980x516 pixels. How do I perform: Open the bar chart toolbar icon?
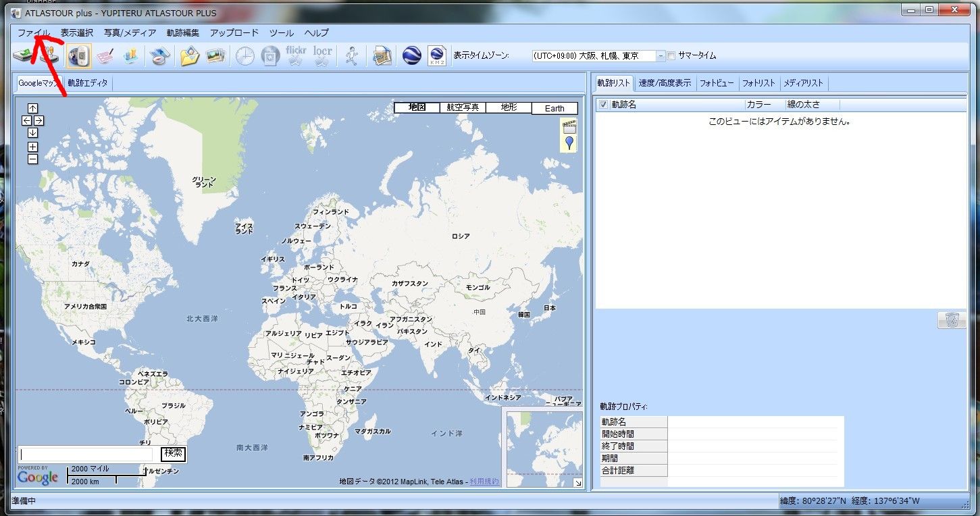(130, 56)
